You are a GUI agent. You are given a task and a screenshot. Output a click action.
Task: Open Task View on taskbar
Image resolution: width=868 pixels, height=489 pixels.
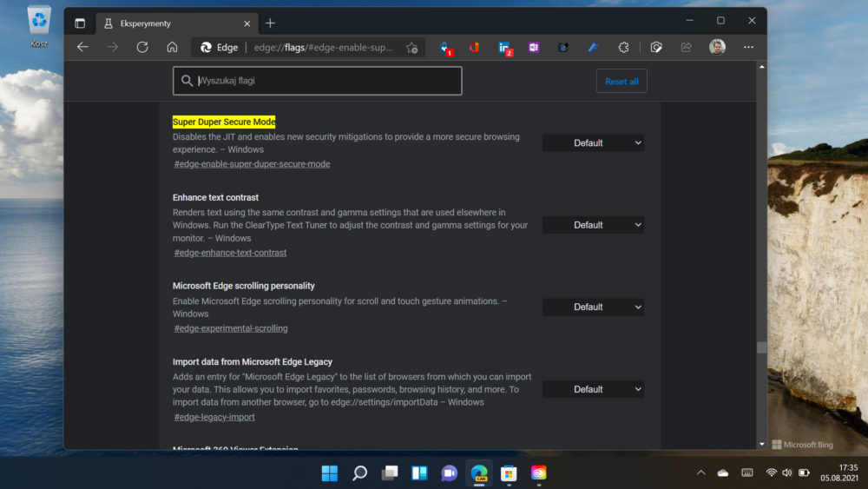(x=390, y=473)
